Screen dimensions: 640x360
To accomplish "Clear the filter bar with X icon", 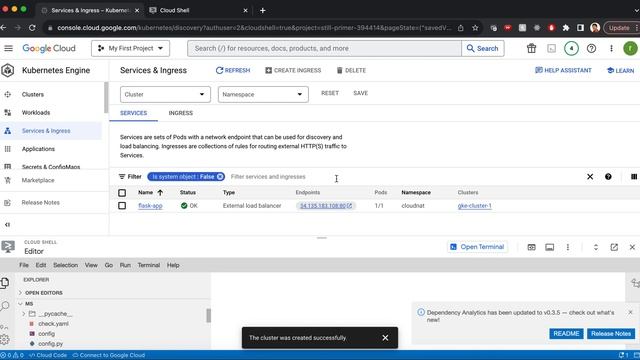I will [x=590, y=177].
